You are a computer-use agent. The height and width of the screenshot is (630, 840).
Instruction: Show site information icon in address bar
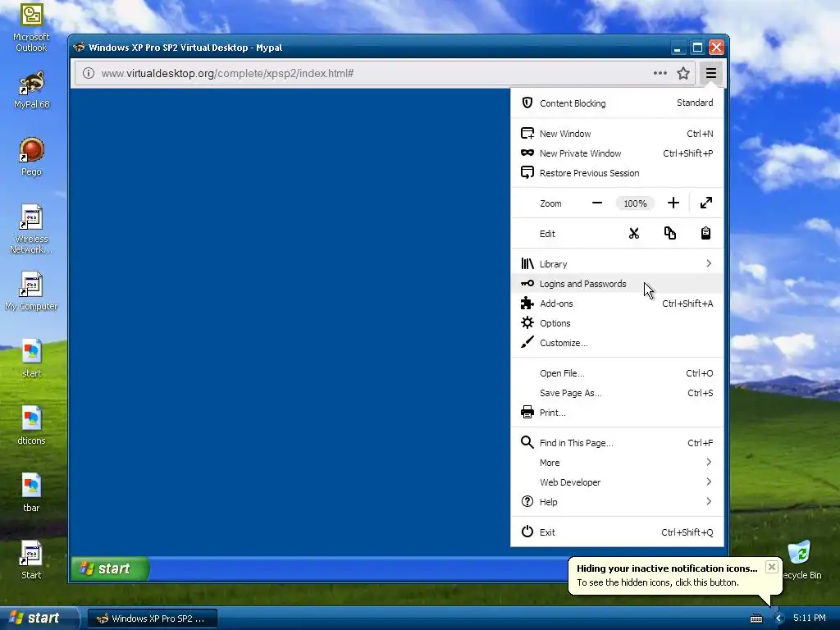click(89, 73)
